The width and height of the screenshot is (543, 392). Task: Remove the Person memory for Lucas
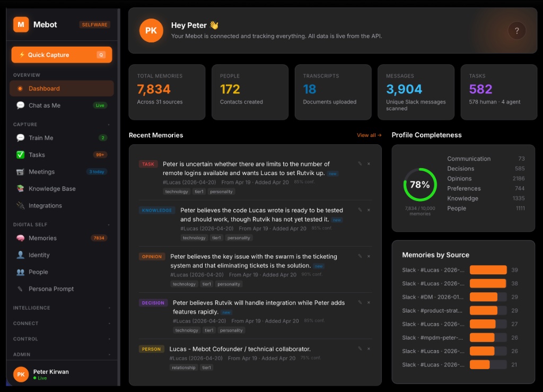(369, 349)
